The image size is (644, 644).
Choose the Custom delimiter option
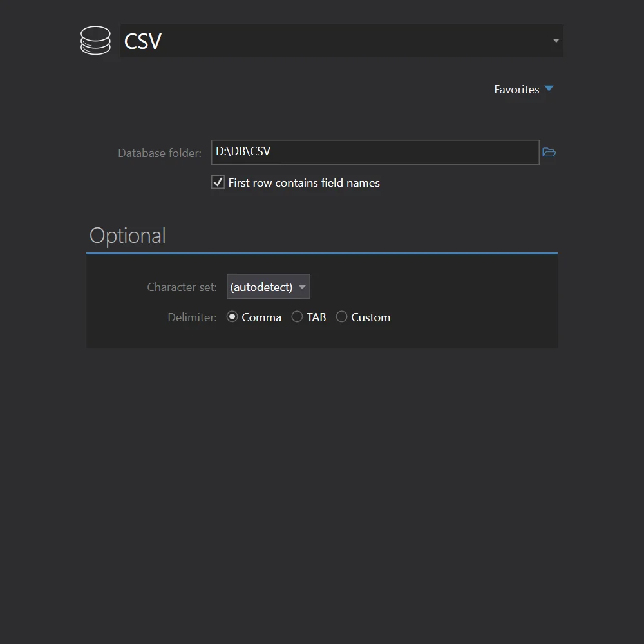(341, 316)
